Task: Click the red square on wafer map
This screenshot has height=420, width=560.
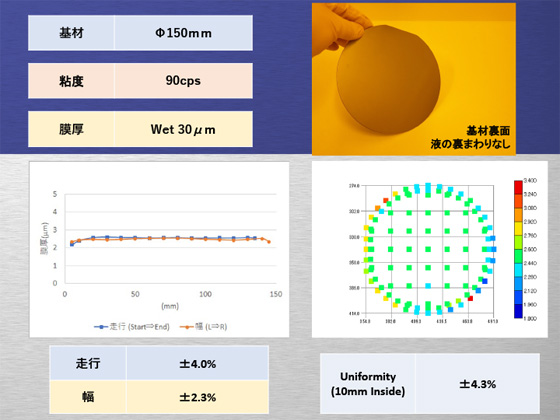Action: [470, 298]
